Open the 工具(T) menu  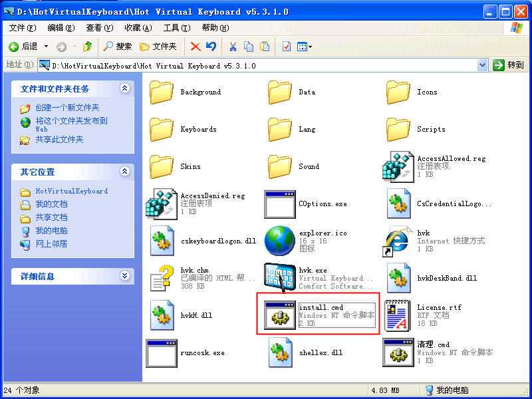click(177, 28)
